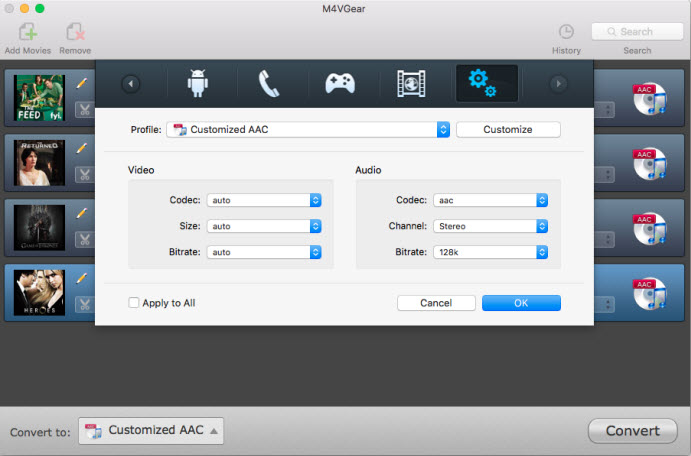Click the stepper on the Heroes row
Screen dimensions: 691x456
pos(607,304)
